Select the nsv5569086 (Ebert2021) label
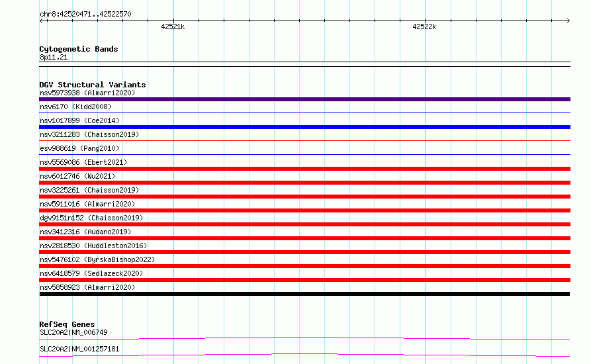Image resolution: width=589 pixels, height=364 pixels. (83, 162)
